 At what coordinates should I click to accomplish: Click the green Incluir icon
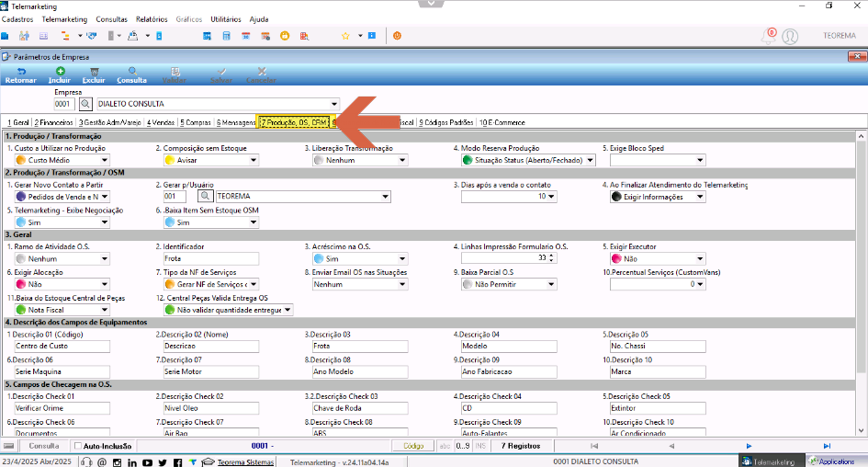60,71
